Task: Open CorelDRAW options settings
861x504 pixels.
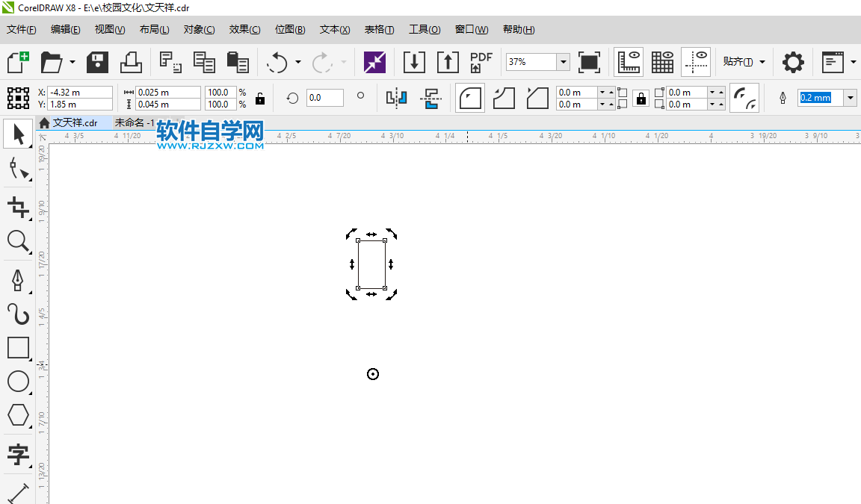Action: (792, 61)
